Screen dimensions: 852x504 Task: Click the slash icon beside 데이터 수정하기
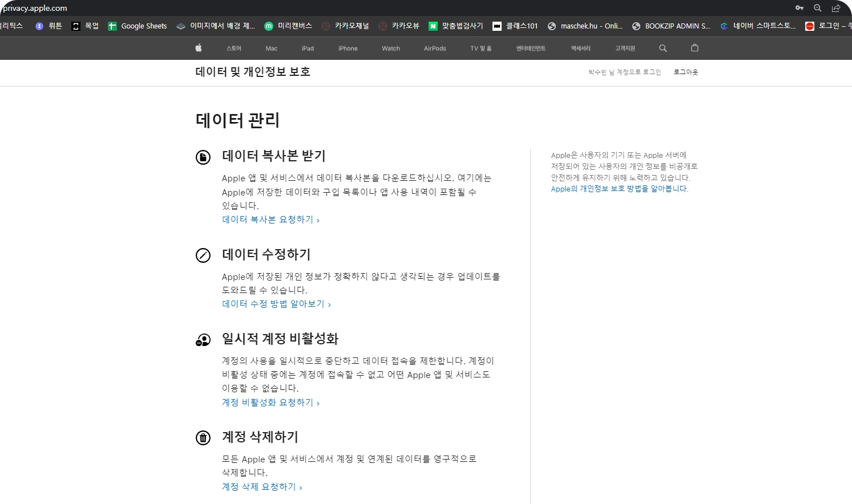tap(203, 255)
